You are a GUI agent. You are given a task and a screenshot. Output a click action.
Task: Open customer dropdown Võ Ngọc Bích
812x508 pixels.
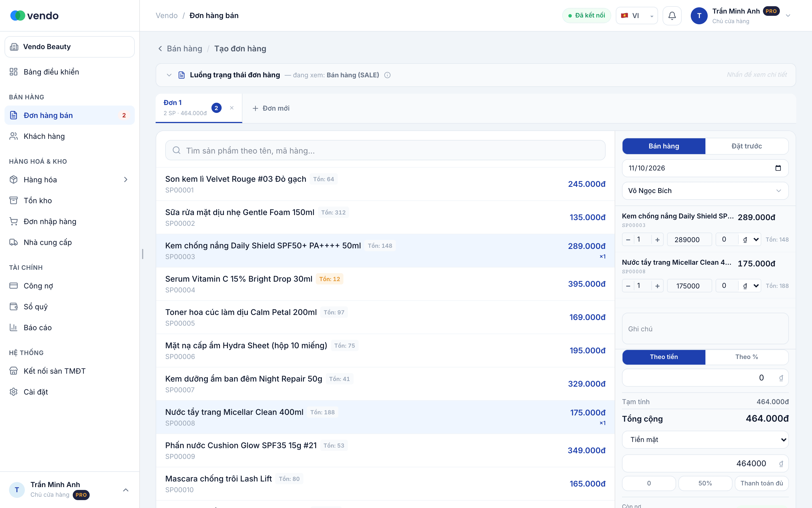(705, 191)
